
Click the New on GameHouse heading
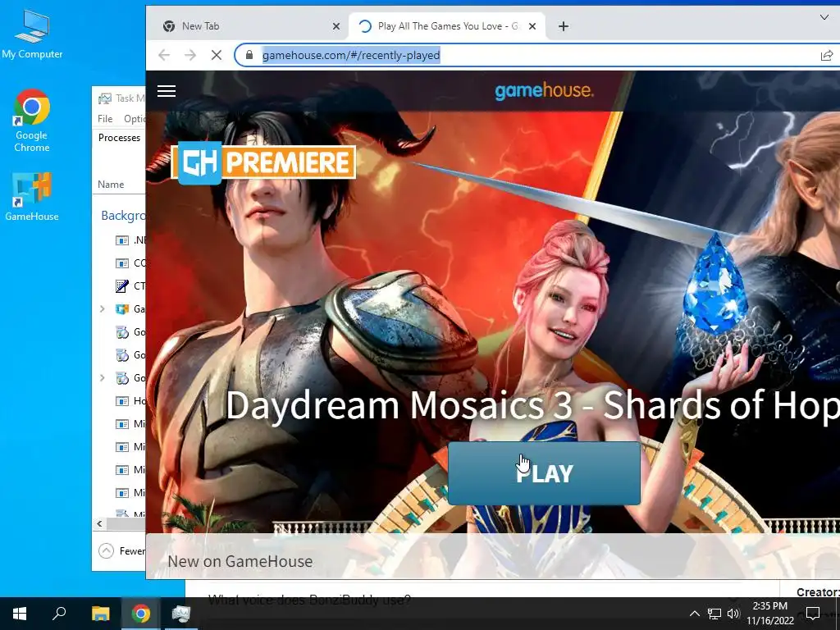(x=240, y=561)
